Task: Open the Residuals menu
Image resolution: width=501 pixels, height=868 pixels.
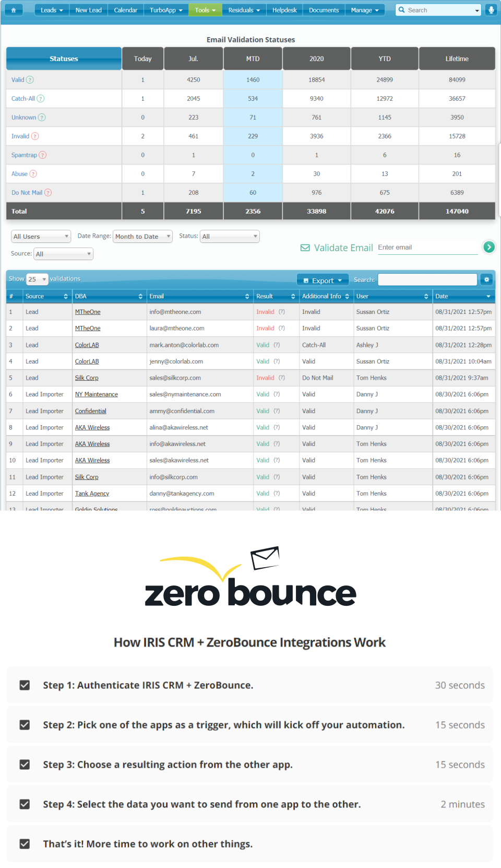Action: pos(244,10)
